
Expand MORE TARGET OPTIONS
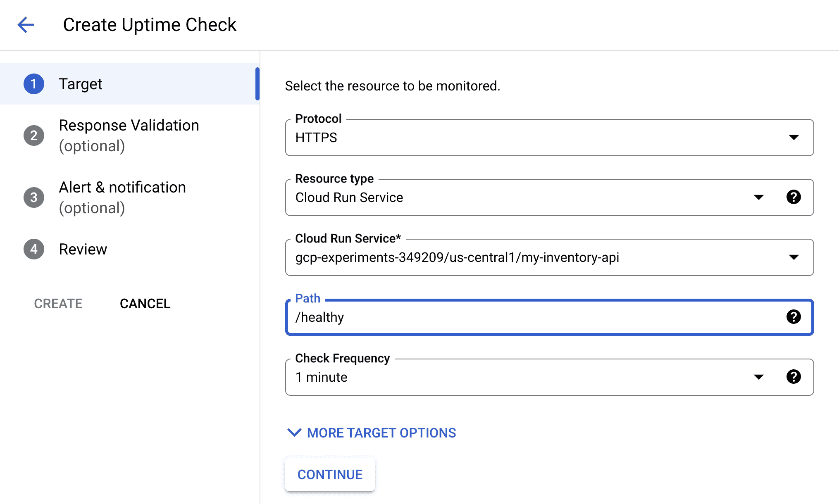click(x=371, y=433)
